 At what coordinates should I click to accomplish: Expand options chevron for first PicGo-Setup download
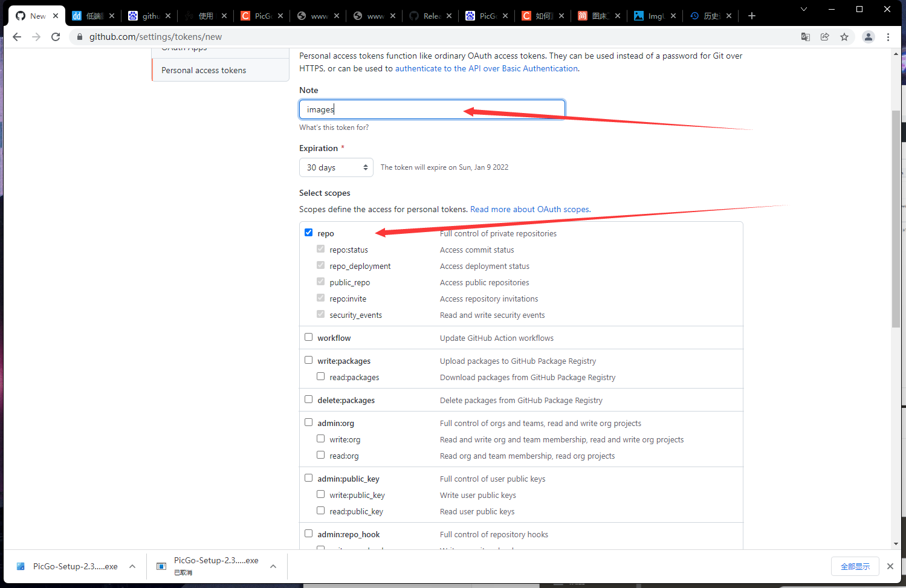132,566
